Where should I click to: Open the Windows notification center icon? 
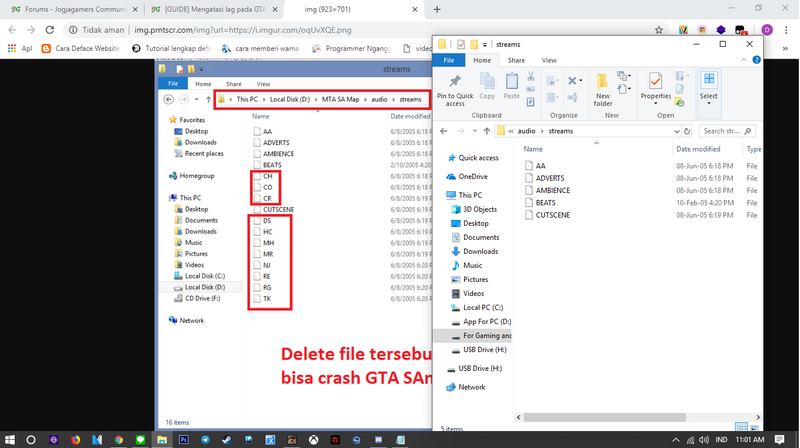(779, 439)
